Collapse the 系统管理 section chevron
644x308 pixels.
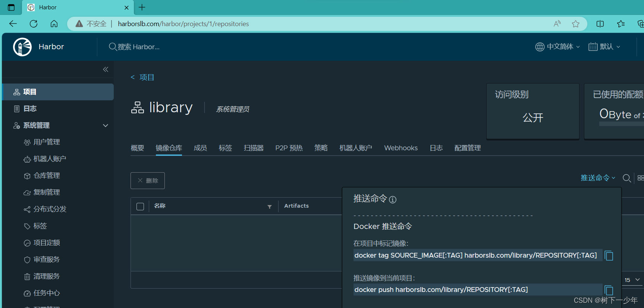pyautogui.click(x=106, y=126)
